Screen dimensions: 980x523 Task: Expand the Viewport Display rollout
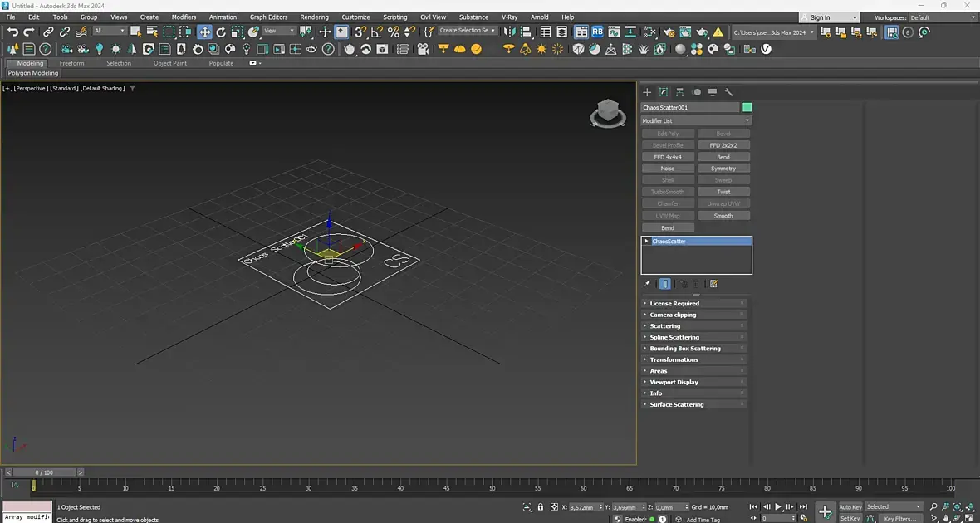click(674, 382)
